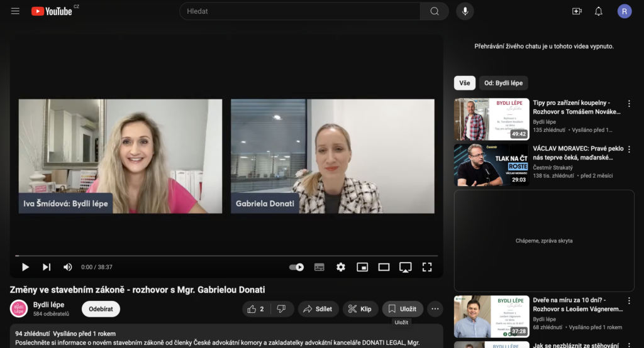Open the video settings gear
This screenshot has width=644, height=348.
341,267
